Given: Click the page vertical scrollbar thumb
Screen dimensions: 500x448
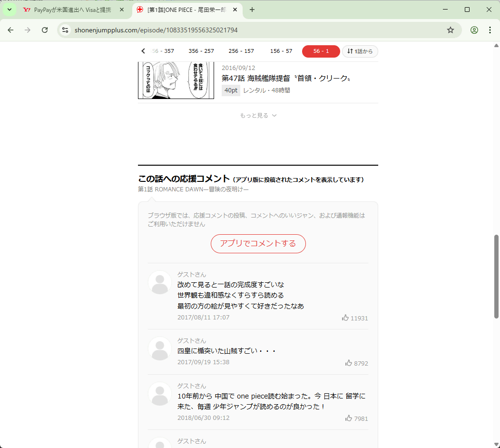Looking at the screenshot, I should (x=496, y=276).
